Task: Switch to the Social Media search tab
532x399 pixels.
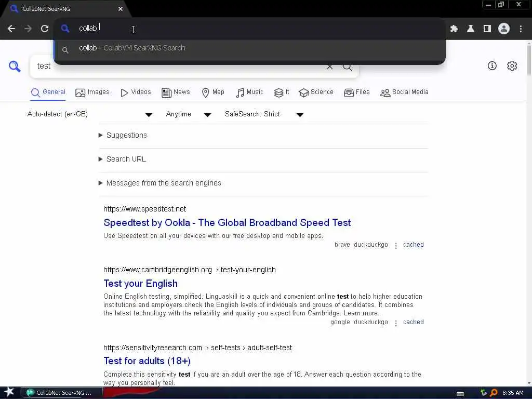Action: pyautogui.click(x=404, y=92)
